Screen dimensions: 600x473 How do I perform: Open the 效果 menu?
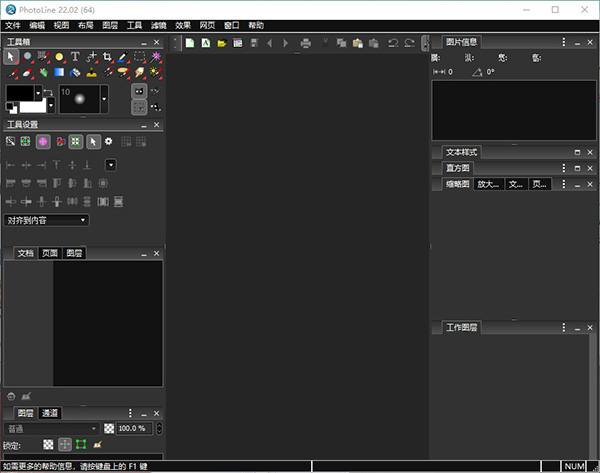pos(183,26)
